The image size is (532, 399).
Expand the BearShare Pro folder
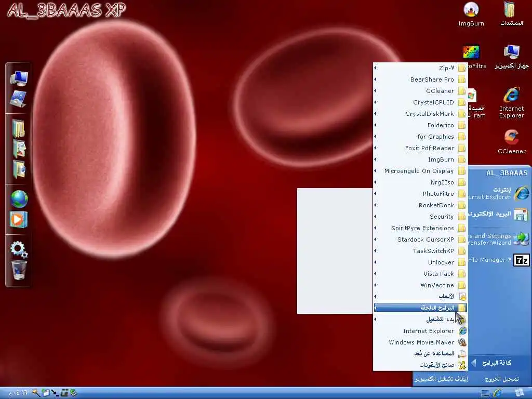click(x=420, y=79)
